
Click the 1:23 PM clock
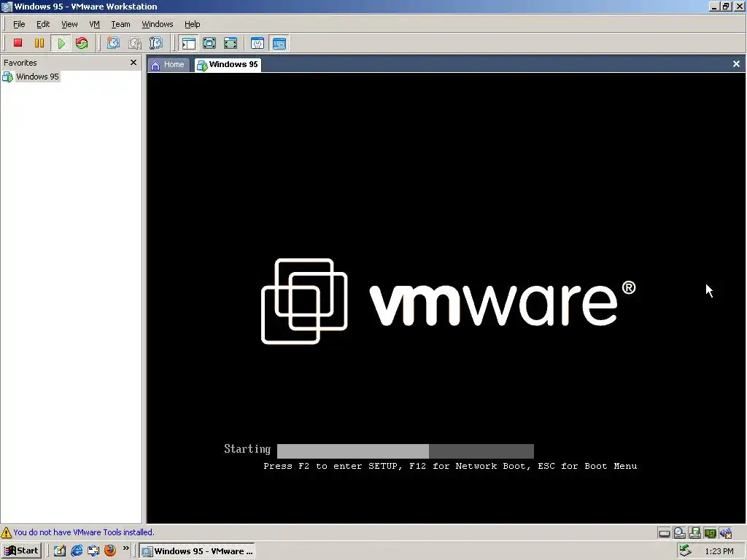click(719, 551)
